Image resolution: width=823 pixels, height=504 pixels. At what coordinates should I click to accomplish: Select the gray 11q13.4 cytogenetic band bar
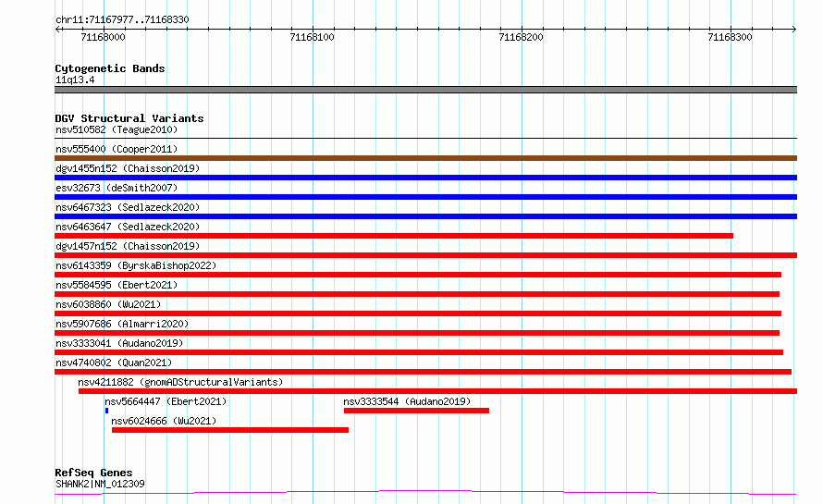[x=425, y=90]
